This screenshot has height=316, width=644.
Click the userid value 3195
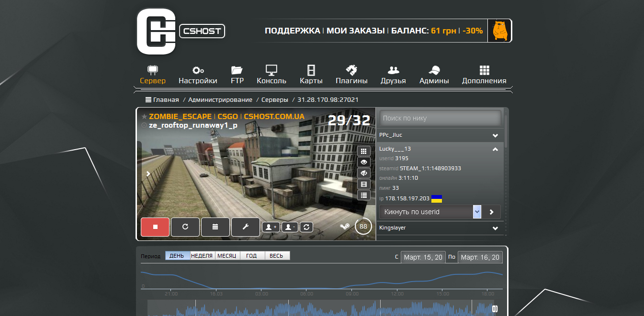click(402, 158)
